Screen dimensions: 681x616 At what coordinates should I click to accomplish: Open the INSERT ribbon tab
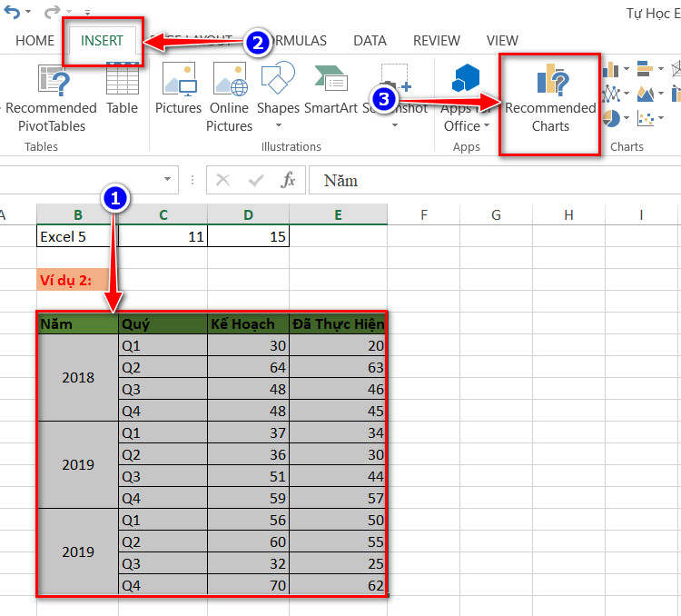click(x=102, y=40)
